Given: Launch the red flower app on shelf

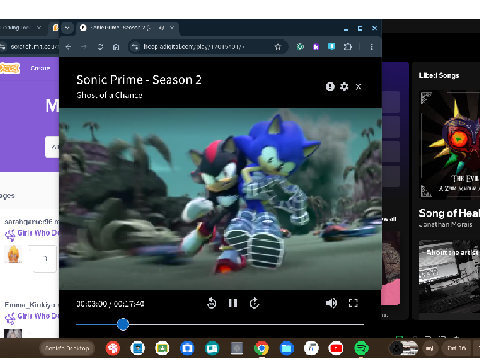Looking at the screenshot, I should (113, 348).
